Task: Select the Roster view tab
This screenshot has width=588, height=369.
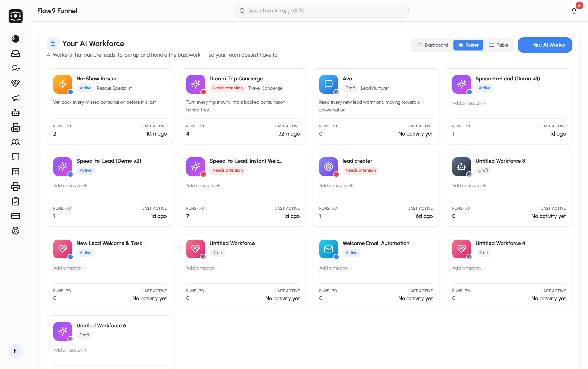Action: click(468, 45)
